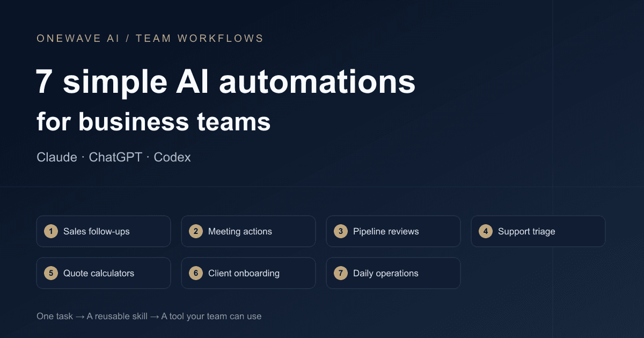This screenshot has width=644, height=338.
Task: Click the number 2 badge
Action: 196,231
